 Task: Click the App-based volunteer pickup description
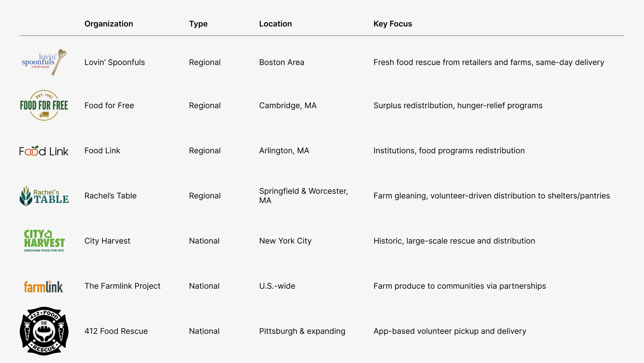tap(450, 331)
